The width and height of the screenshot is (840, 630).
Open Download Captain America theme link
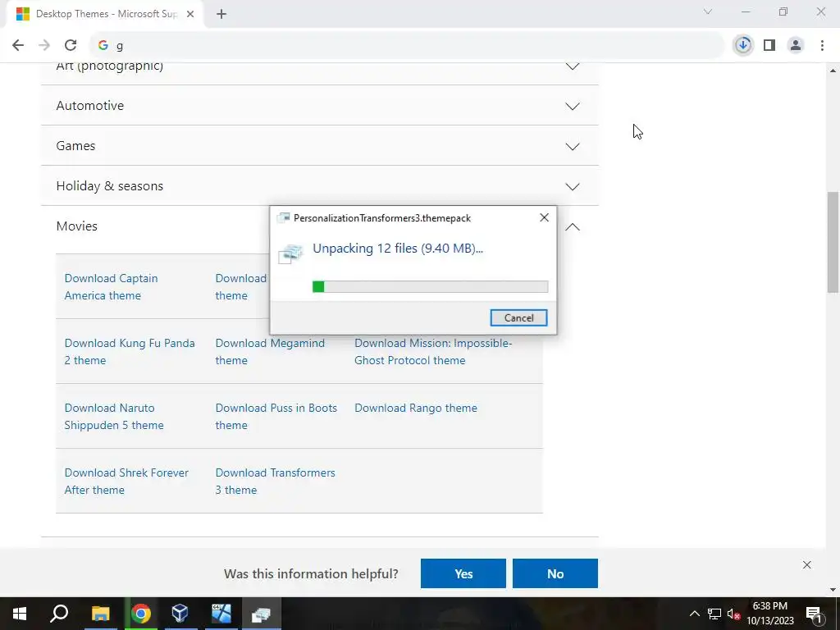[111, 286]
